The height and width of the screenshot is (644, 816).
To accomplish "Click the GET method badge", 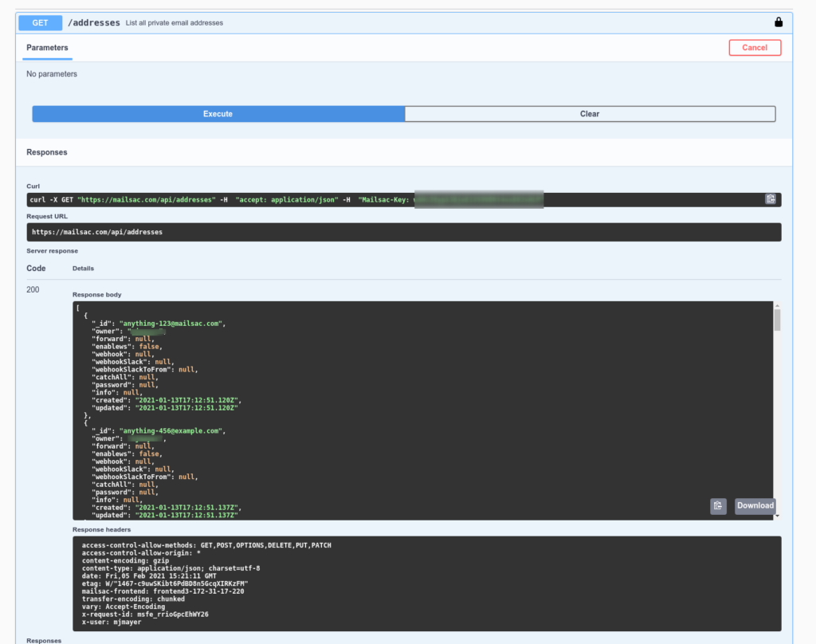I will 40,23.
